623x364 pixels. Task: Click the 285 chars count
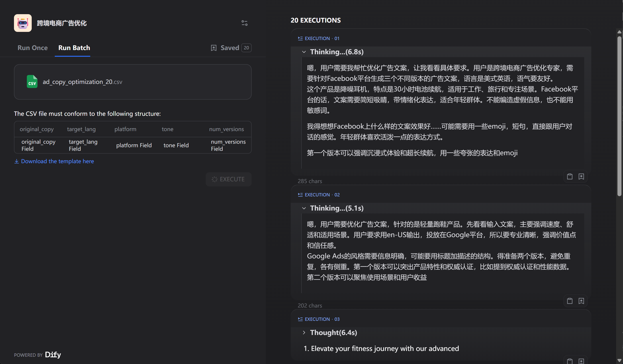pyautogui.click(x=310, y=181)
